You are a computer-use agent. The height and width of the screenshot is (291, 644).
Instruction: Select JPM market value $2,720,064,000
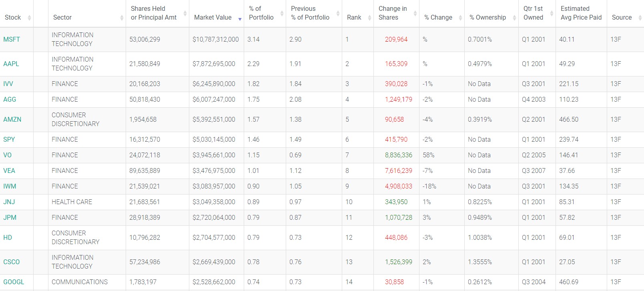pos(214,218)
